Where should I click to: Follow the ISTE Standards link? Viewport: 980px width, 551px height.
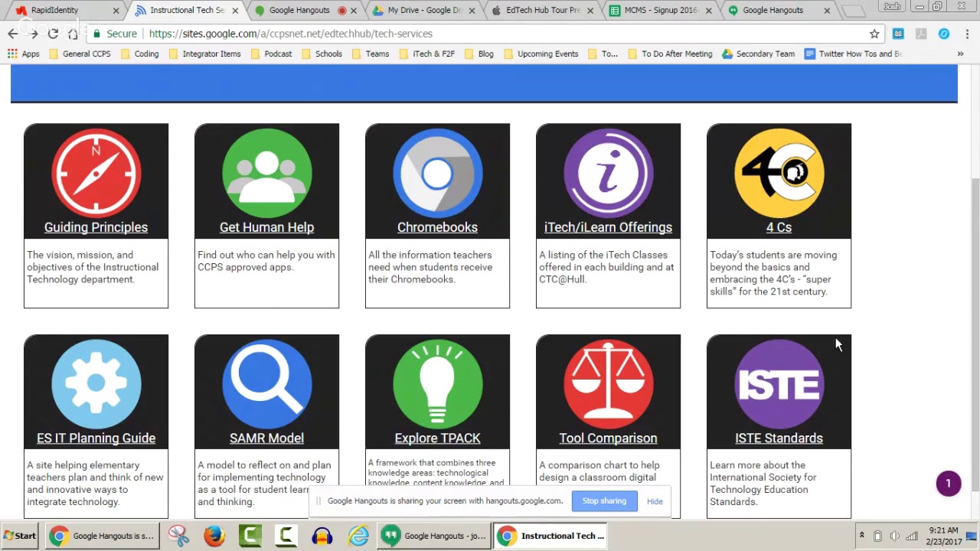click(x=779, y=438)
